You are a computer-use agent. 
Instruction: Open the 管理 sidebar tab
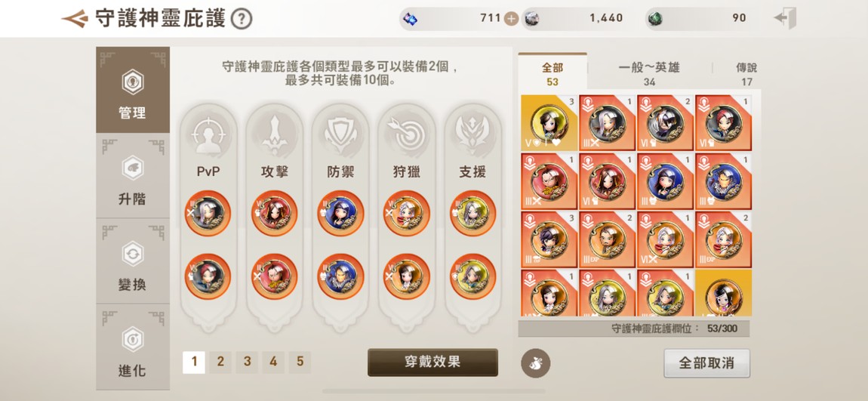pyautogui.click(x=133, y=90)
